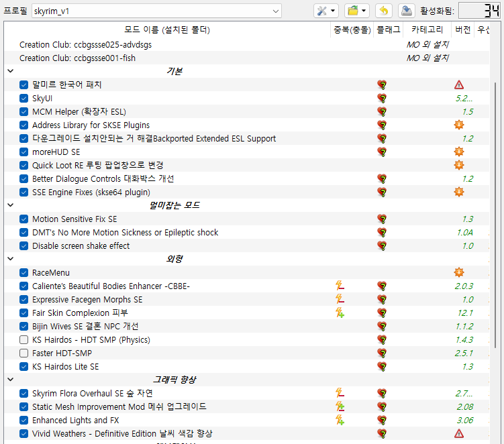This screenshot has width=504, height=444.
Task: Click the mod list vertical scrollbar
Action: click(495, 215)
